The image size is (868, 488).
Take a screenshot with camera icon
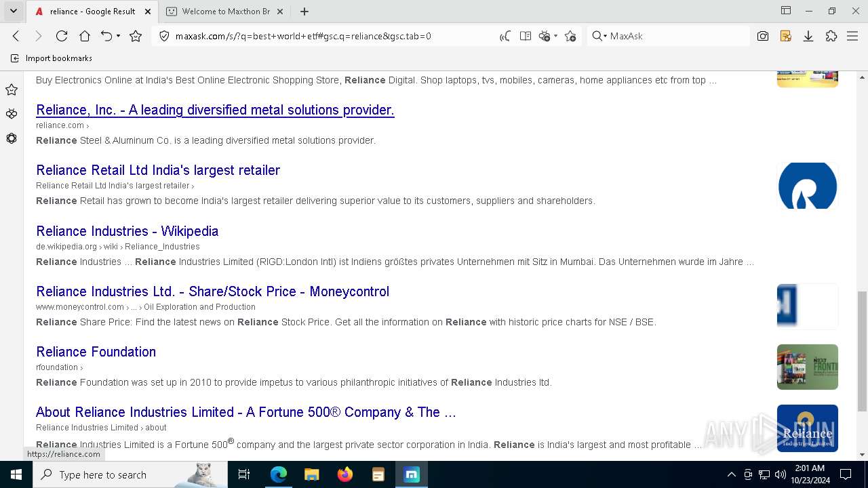point(763,36)
